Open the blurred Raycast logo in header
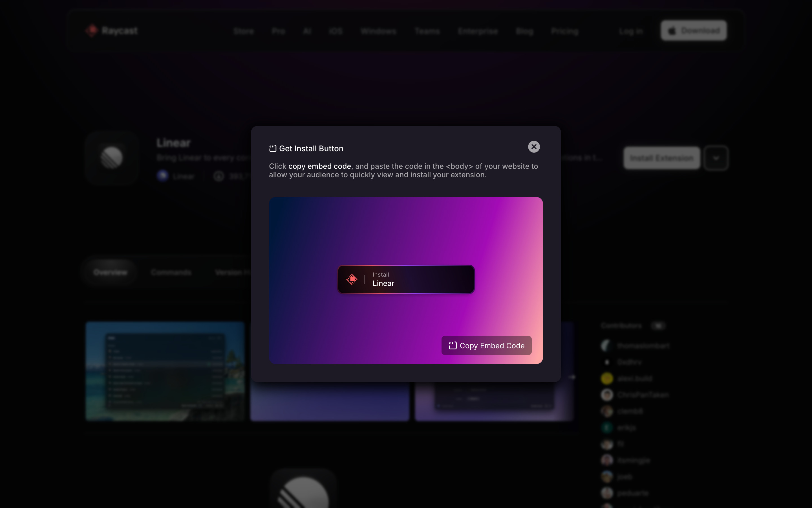Screen dimensions: 812x508 (x=111, y=30)
